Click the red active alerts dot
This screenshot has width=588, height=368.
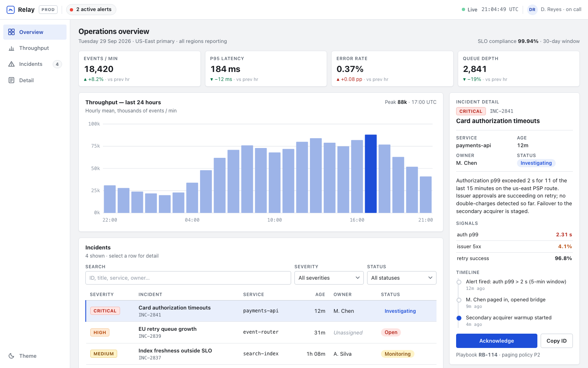[71, 10]
